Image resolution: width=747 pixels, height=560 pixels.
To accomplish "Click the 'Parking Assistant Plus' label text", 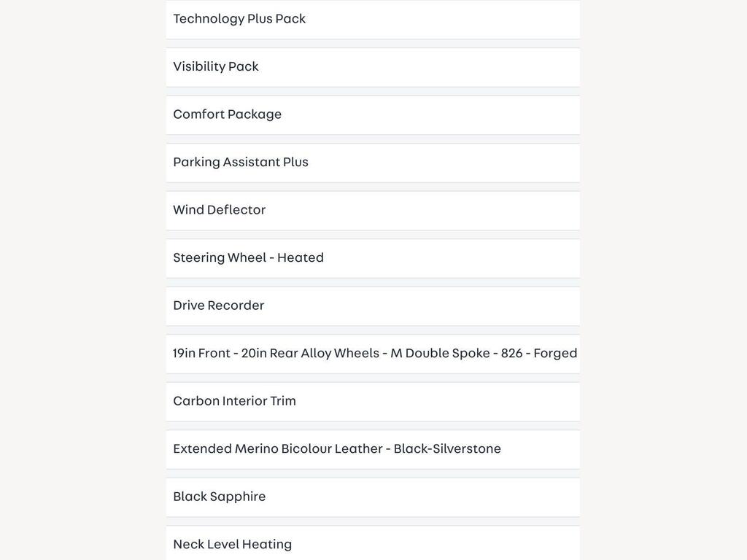I will [241, 162].
